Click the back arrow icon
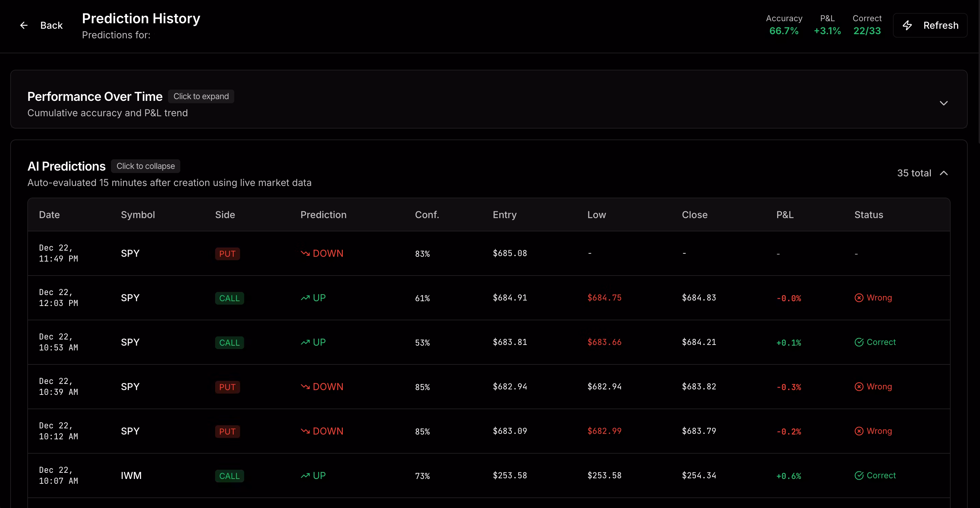The image size is (980, 508). coord(24,26)
